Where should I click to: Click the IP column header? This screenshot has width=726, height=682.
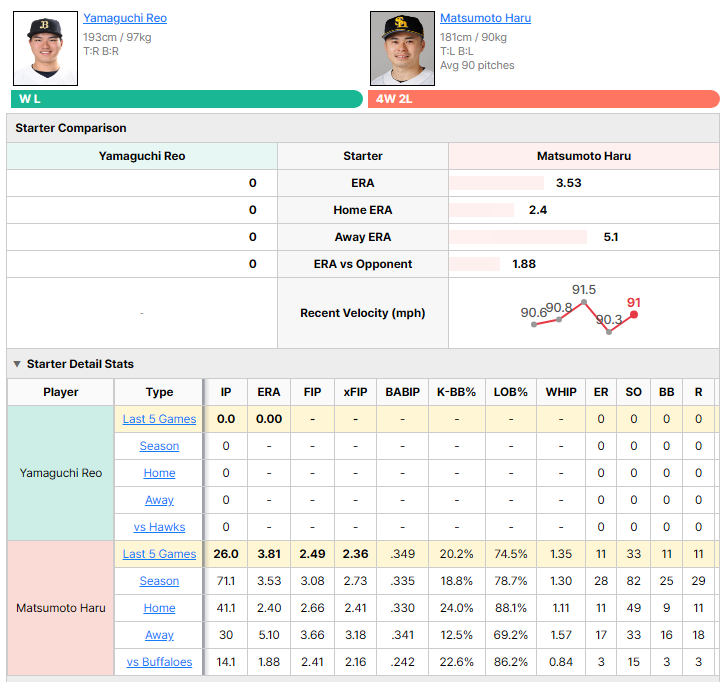(226, 392)
